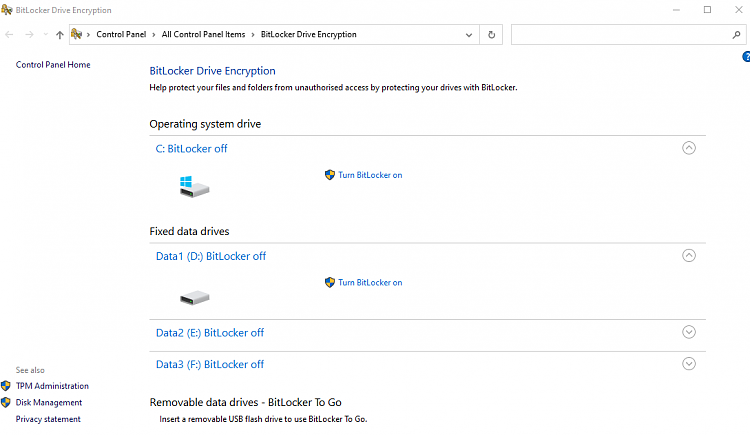
Task: Click Removable data drives - BitLocker To Go
Action: click(x=246, y=402)
